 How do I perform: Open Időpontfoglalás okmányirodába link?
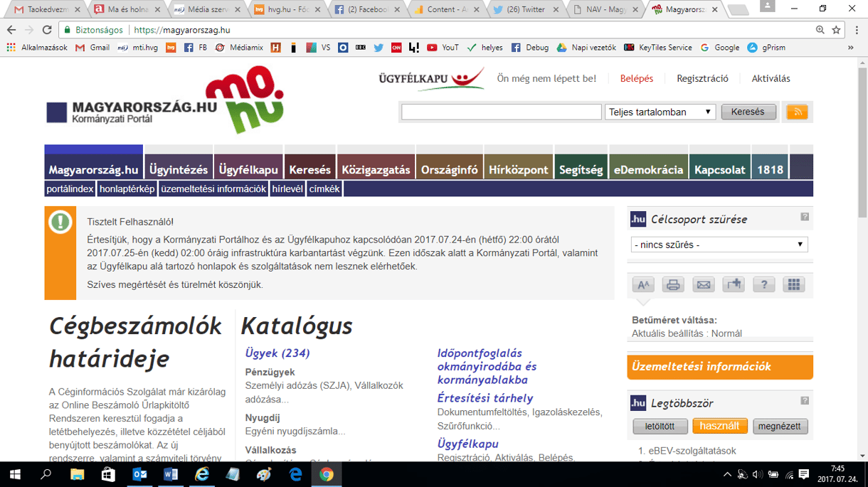pos(487,367)
